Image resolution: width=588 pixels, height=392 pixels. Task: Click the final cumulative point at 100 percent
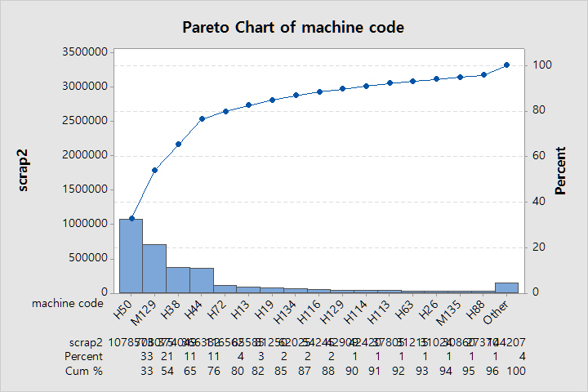[506, 65]
